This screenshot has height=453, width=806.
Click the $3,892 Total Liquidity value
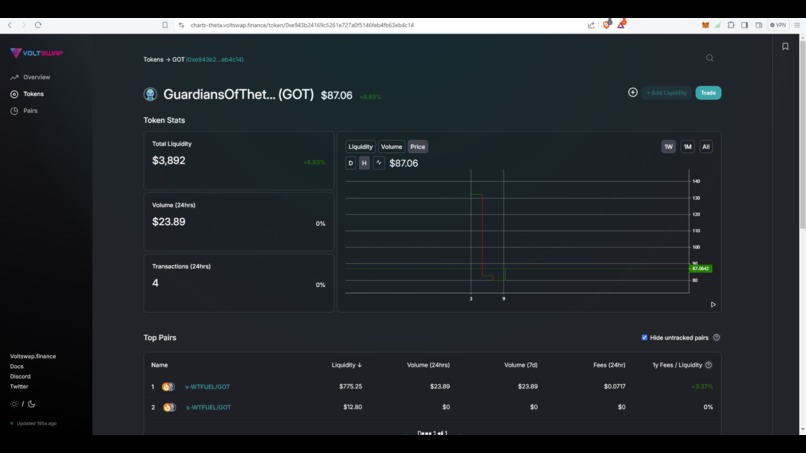pyautogui.click(x=169, y=160)
